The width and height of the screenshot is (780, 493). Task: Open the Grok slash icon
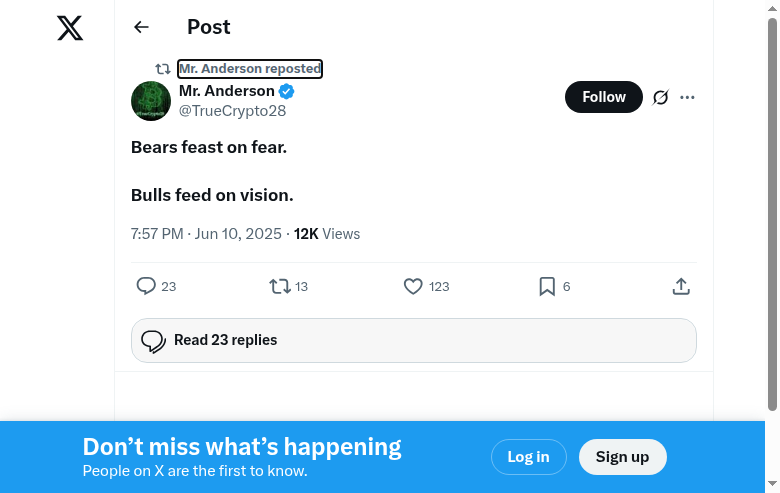coord(660,97)
